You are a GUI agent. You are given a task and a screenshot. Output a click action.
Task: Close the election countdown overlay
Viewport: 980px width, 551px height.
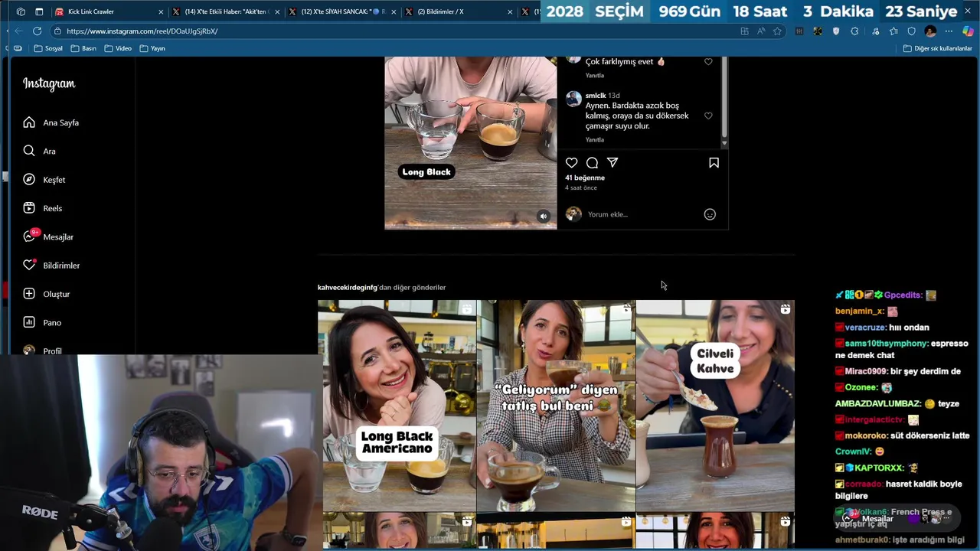(969, 11)
